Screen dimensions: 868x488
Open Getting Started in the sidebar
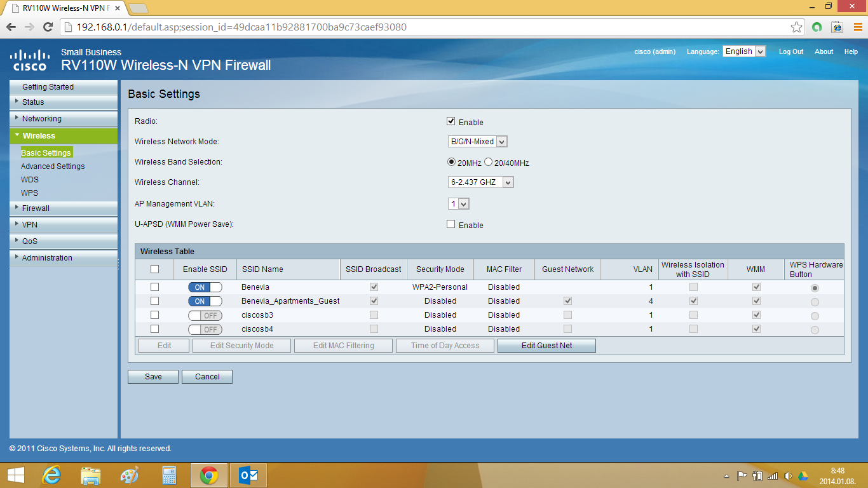[x=64, y=86]
